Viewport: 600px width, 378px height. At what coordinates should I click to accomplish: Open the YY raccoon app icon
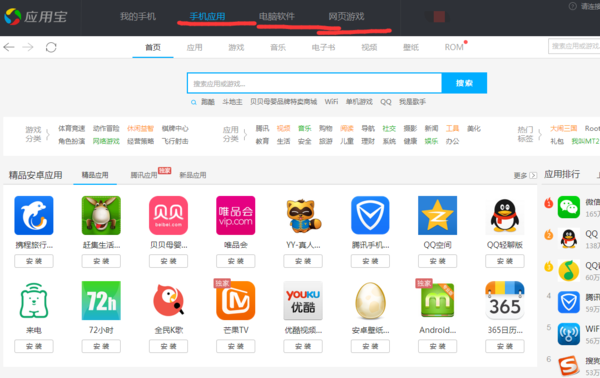303,215
